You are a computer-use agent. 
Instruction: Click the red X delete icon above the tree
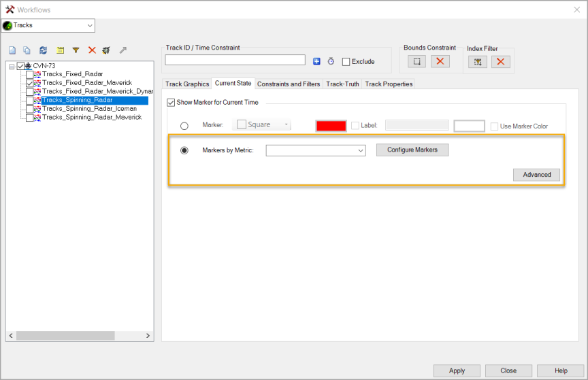pos(92,50)
